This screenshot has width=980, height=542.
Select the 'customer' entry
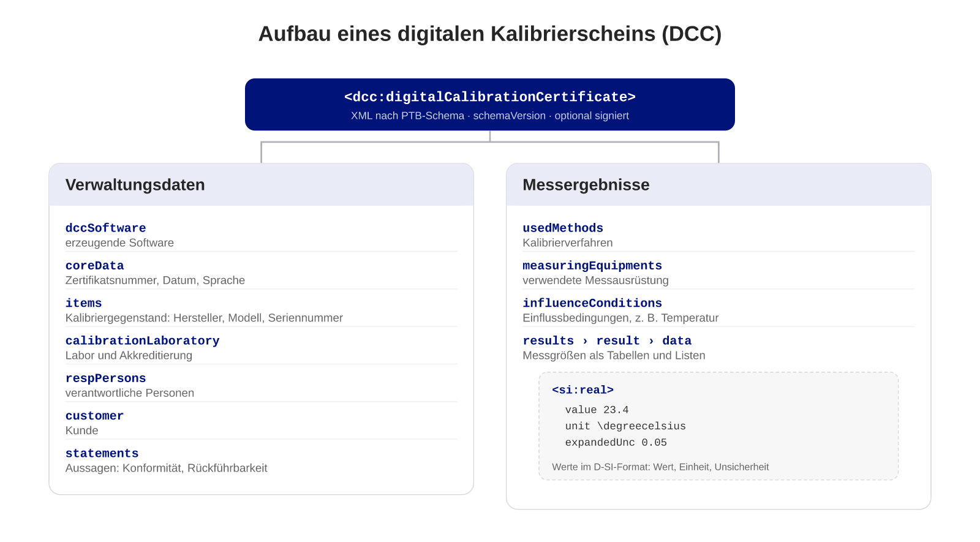click(x=95, y=415)
